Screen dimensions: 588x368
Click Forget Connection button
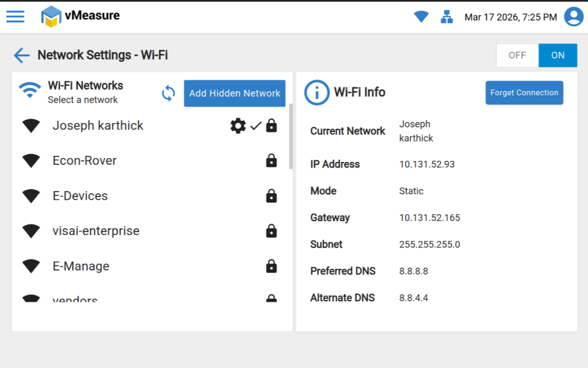coord(524,93)
